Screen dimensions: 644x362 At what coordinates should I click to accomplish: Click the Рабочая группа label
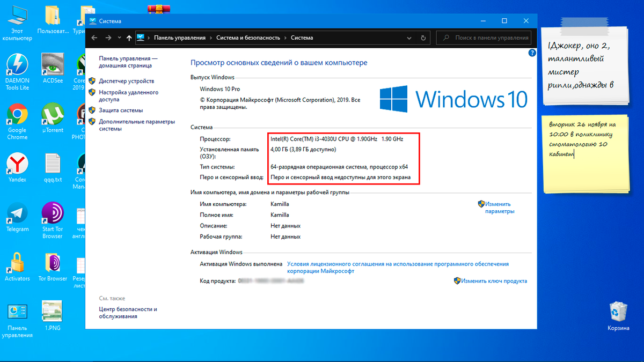click(221, 237)
